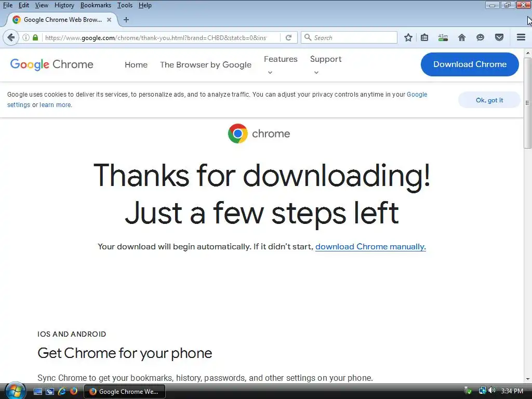Expand the Features dropdown chevron

[x=270, y=72]
